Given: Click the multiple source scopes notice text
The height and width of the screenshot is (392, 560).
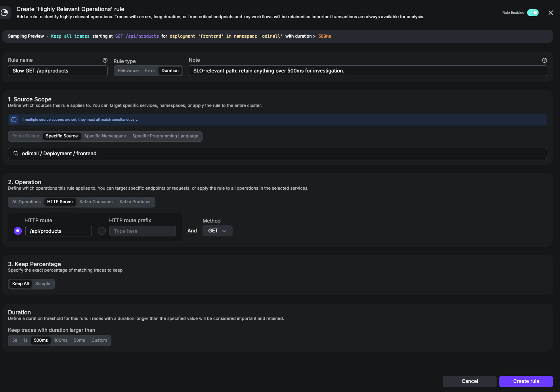Looking at the screenshot, I should tap(80, 120).
